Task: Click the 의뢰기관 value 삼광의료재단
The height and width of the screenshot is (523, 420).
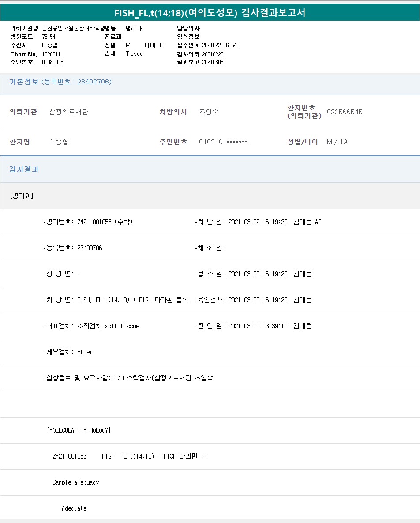Action: tap(69, 112)
